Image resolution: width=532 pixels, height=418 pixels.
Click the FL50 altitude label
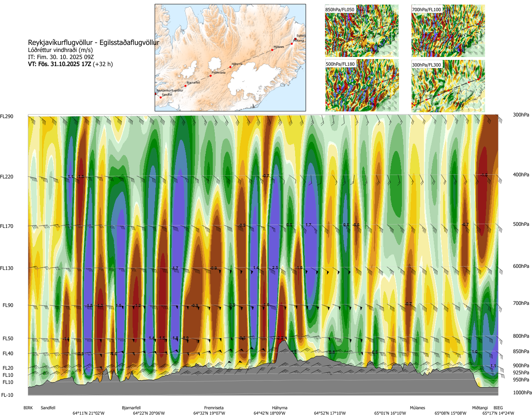pos(8,339)
